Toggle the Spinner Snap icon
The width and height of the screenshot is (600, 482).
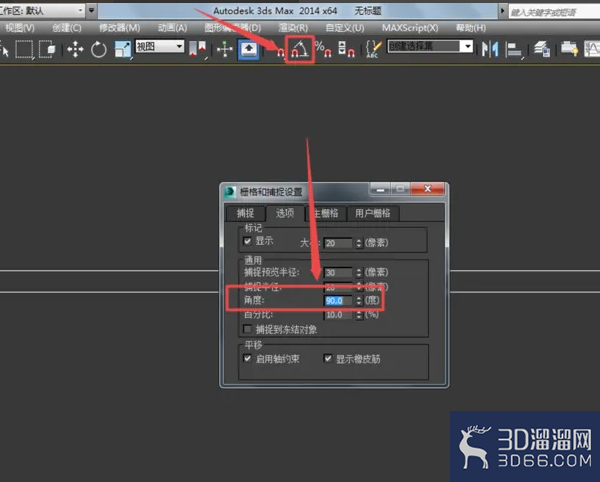click(x=346, y=49)
